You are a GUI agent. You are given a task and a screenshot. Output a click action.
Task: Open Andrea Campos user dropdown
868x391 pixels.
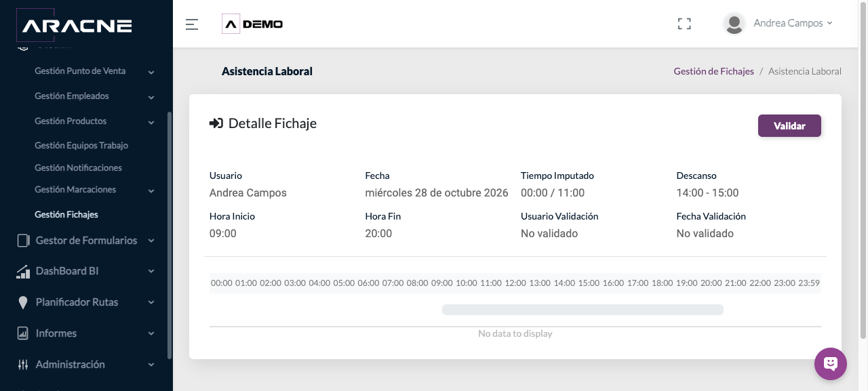pos(793,23)
